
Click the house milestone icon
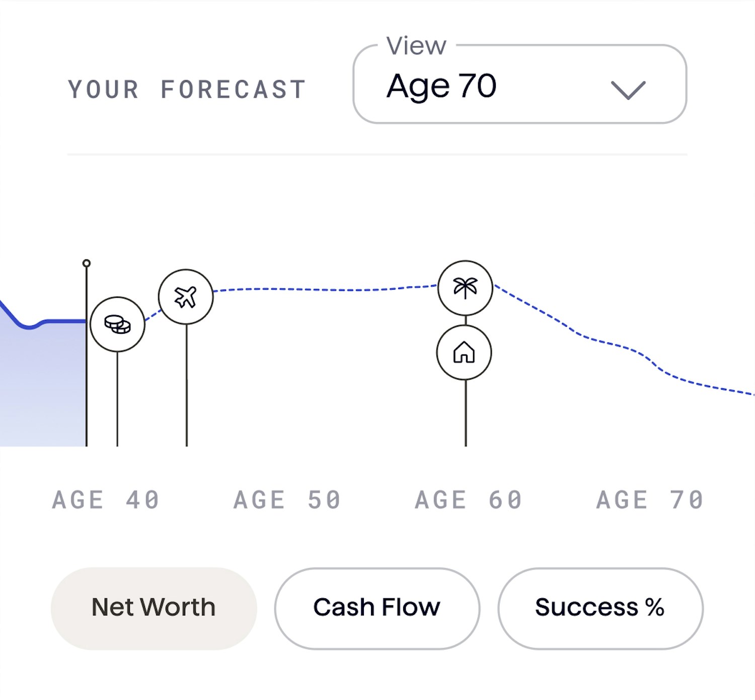click(464, 352)
